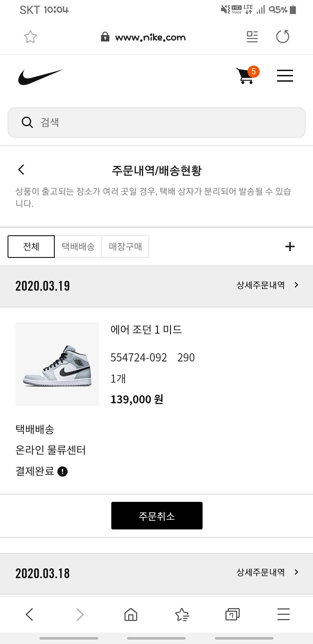Tap the info icon next to 결제완료
Screen dimensions: 313x644
click(x=63, y=471)
